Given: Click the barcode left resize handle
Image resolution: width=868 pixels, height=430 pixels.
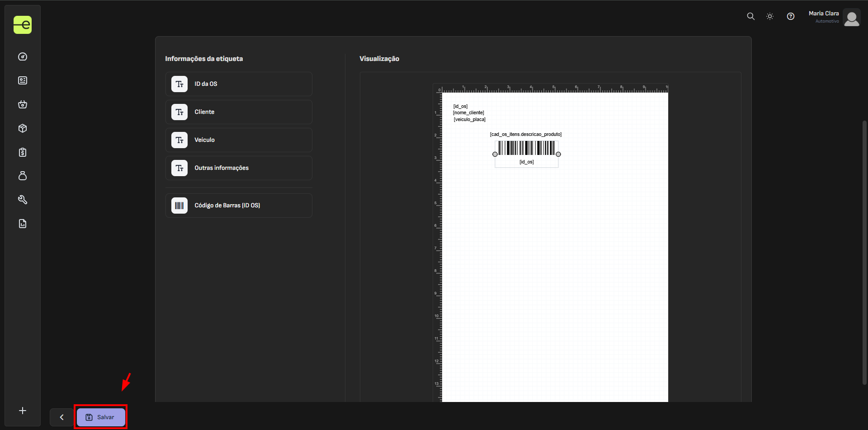Looking at the screenshot, I should tap(495, 154).
